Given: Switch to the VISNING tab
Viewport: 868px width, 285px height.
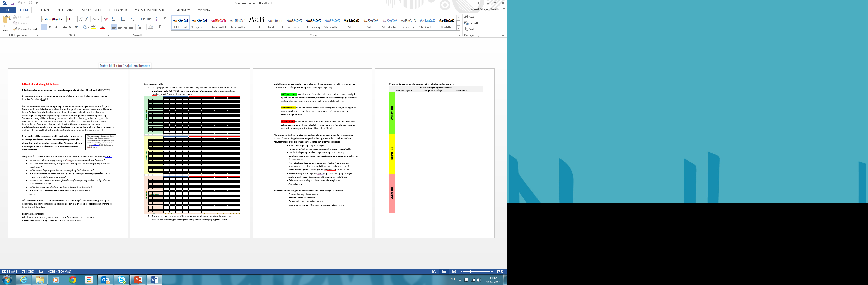Looking at the screenshot, I should tap(204, 10).
